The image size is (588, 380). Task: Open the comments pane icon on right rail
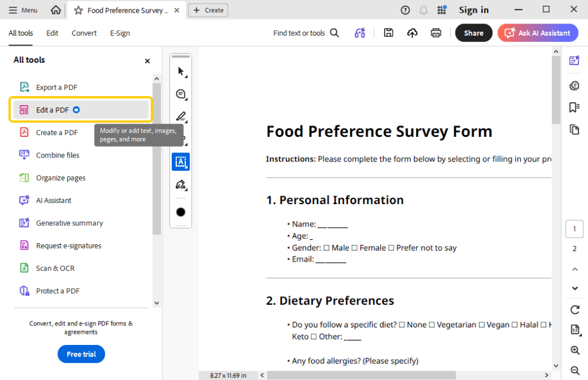(574, 86)
